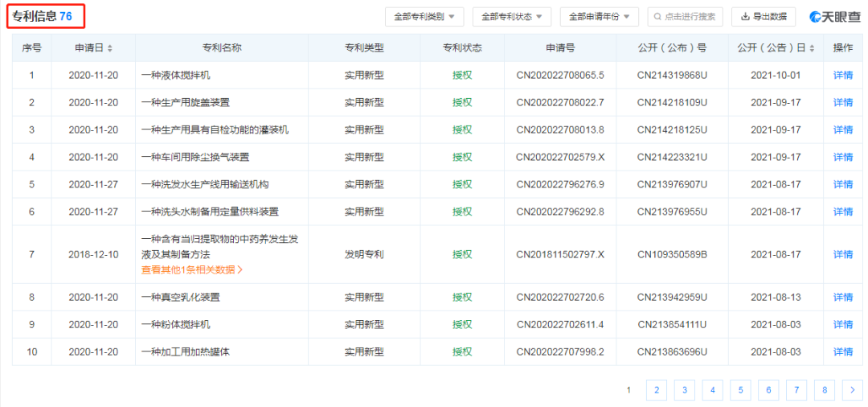Sort by 公开（公告）日 column arrows

(812, 48)
